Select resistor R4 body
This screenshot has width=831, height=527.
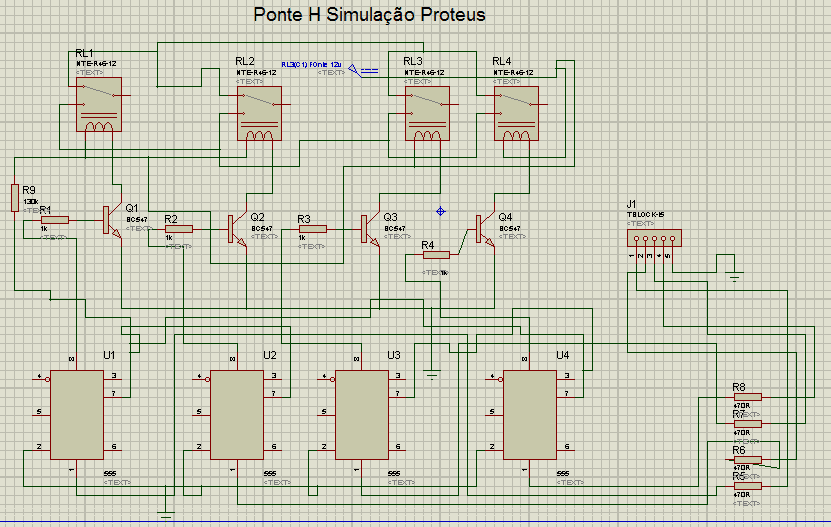pos(437,255)
